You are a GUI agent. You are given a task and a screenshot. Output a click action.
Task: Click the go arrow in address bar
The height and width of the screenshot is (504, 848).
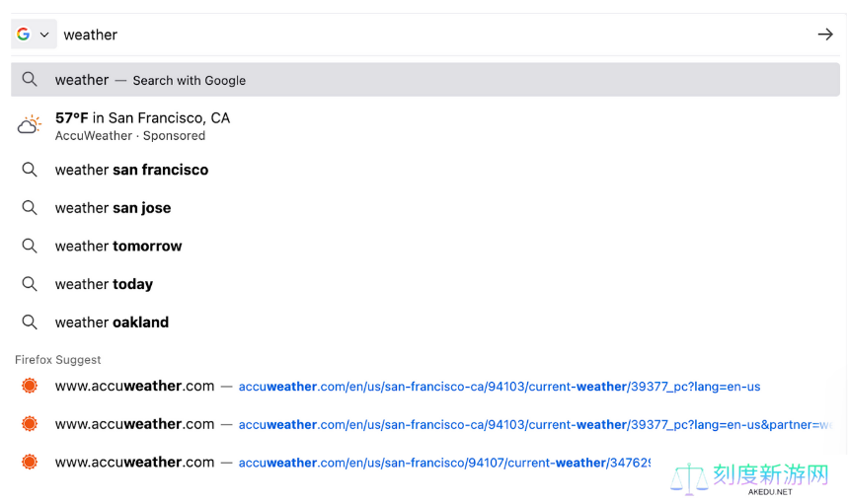(x=825, y=35)
